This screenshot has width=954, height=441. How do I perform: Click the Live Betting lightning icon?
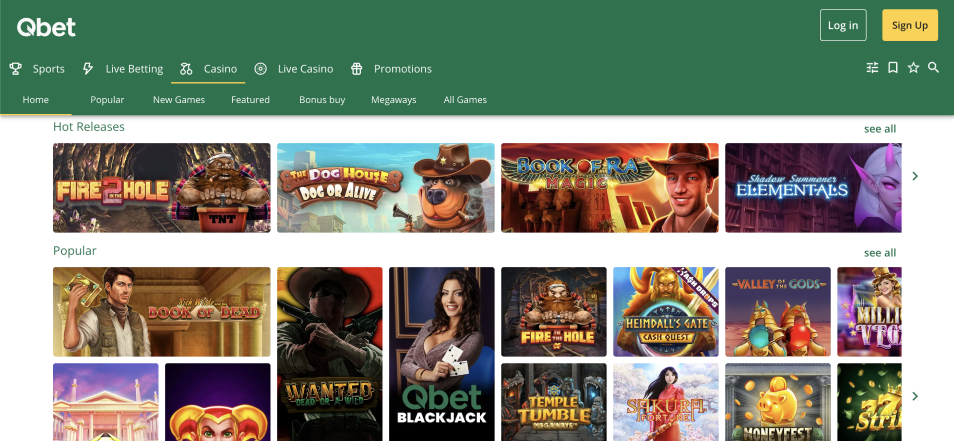[88, 69]
